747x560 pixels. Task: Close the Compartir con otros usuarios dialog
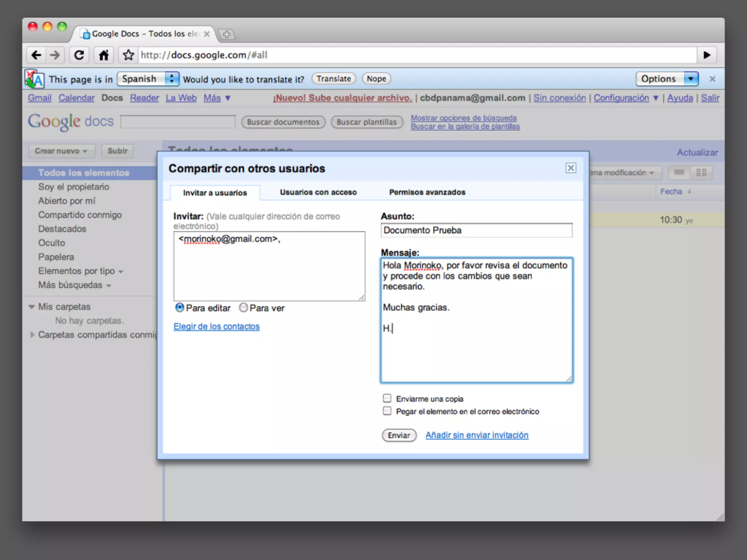(571, 168)
